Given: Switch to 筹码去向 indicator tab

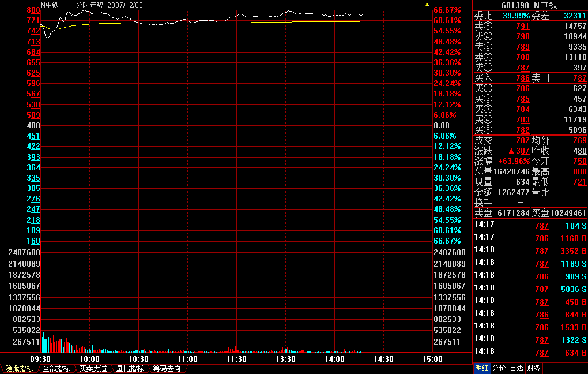Looking at the screenshot, I should 167,369.
